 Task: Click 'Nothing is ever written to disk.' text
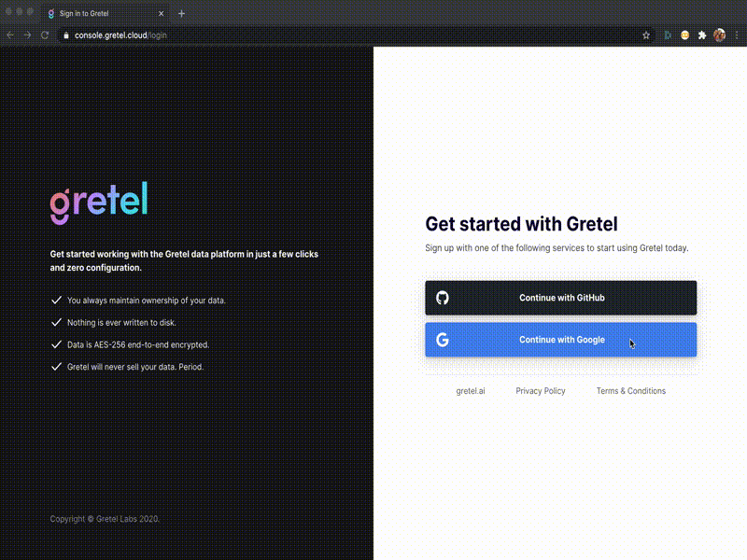(121, 323)
